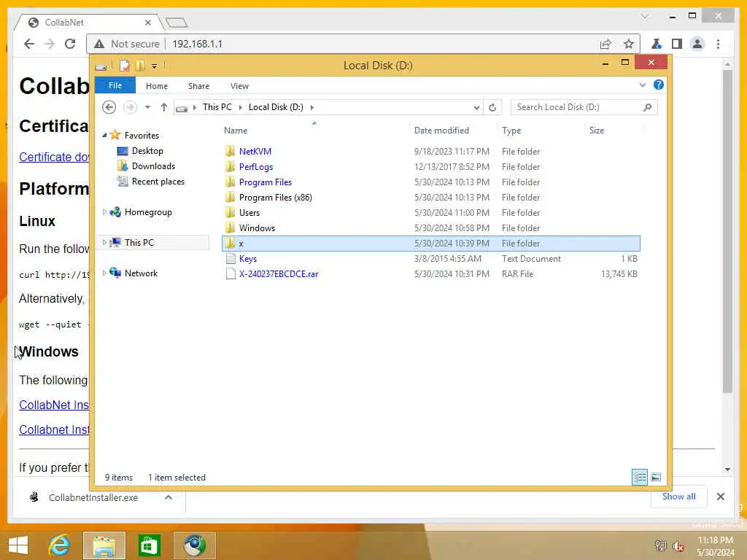The image size is (747, 560).
Task: Select the Keys text document
Action: (248, 259)
